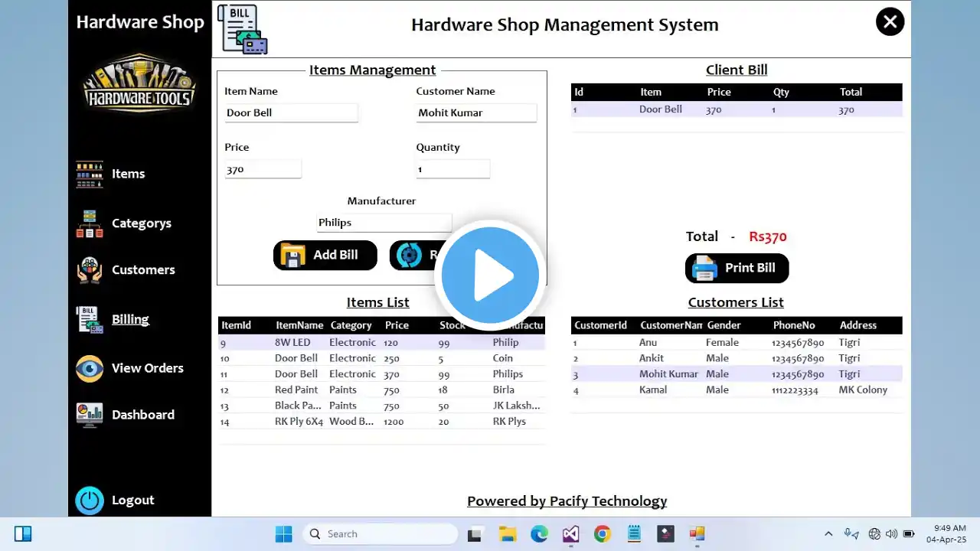Launch Microsoft Edge from the taskbar
This screenshot has width=980, height=551.
pos(539,533)
